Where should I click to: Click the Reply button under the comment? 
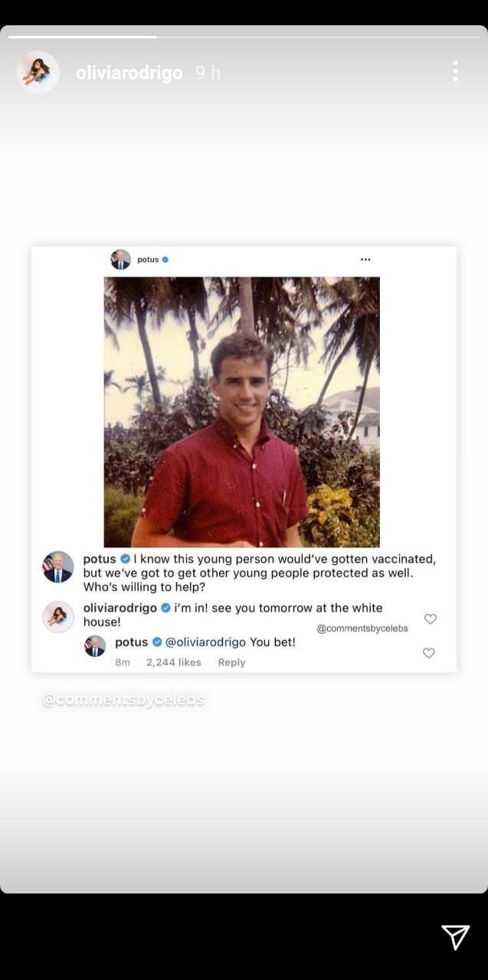point(231,662)
